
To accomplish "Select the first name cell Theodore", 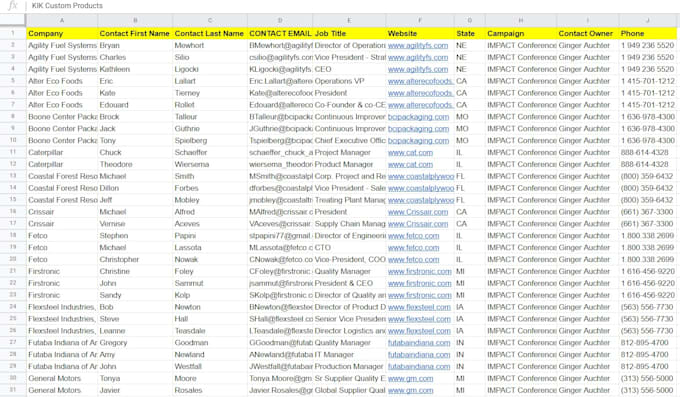I will (135, 164).
